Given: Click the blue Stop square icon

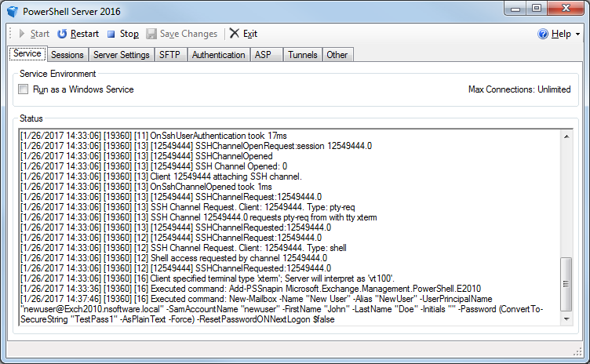Looking at the screenshot, I should click(x=111, y=35).
